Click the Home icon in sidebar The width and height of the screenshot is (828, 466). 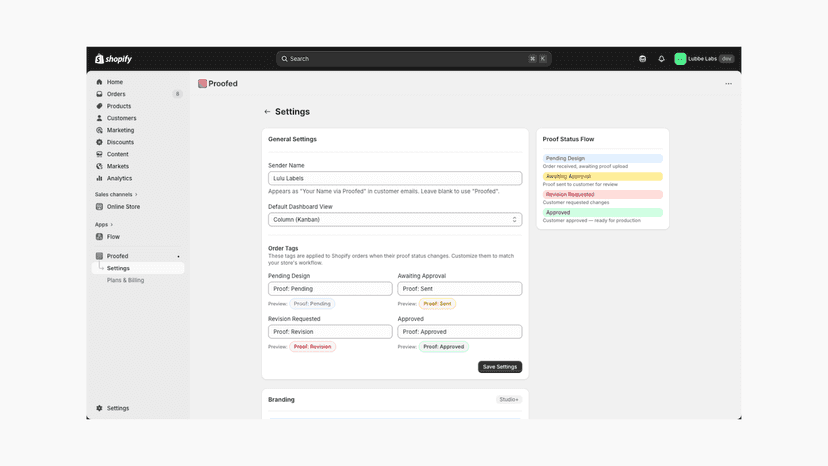click(99, 82)
